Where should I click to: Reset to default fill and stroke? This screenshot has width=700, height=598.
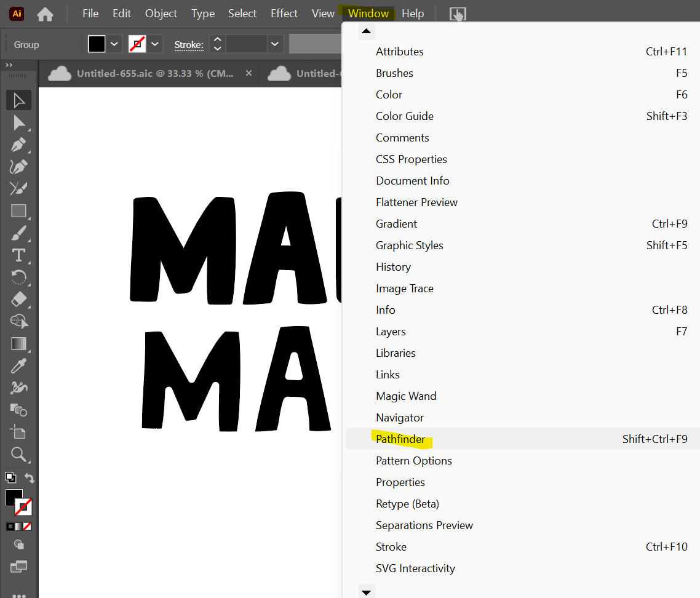[x=10, y=477]
